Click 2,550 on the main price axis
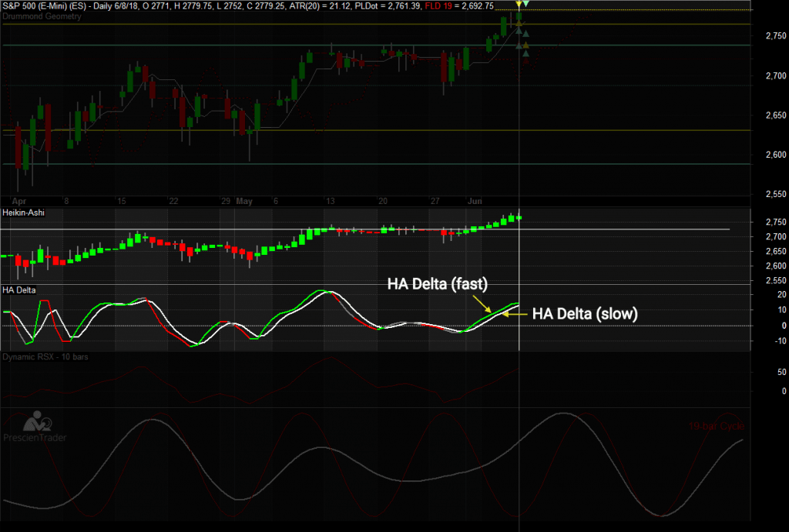Image resolution: width=789 pixels, height=532 pixels. tap(776, 194)
